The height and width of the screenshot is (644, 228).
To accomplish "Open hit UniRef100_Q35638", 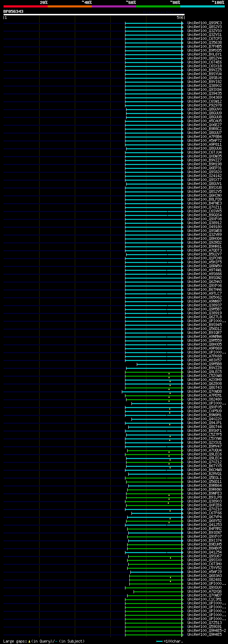I will point(204,42).
